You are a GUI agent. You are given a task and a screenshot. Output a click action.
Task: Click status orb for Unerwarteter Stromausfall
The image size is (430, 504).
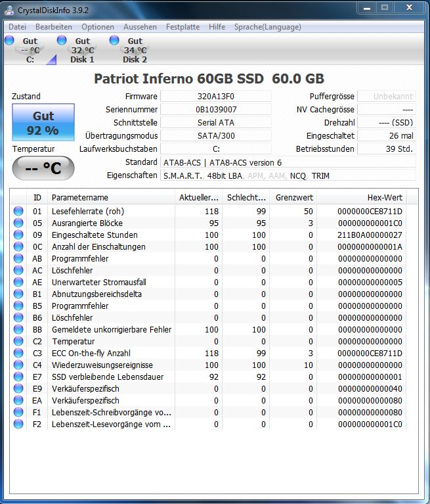click(18, 282)
